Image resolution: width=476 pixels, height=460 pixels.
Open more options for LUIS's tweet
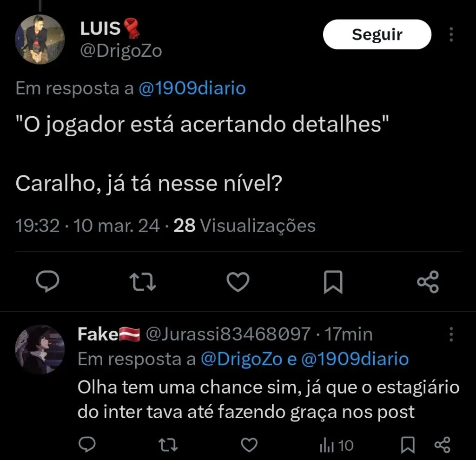[451, 34]
